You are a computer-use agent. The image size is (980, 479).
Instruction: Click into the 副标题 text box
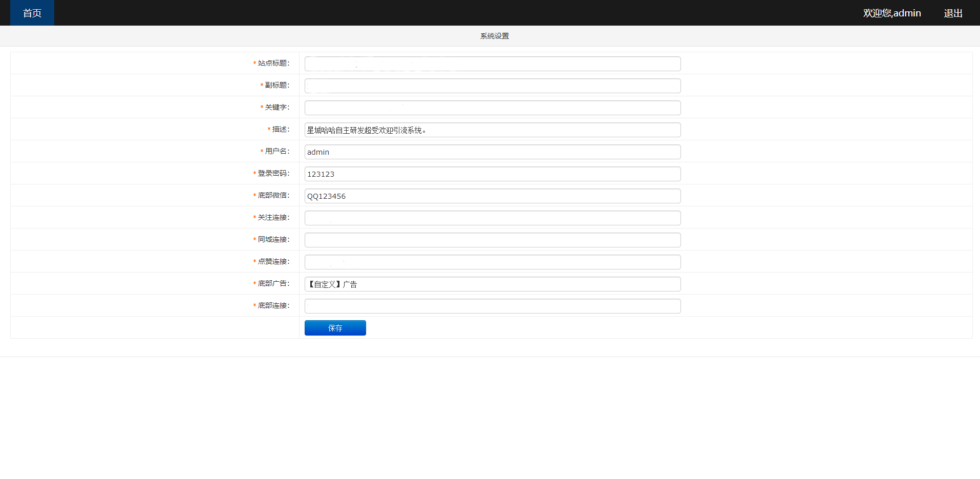coord(492,86)
